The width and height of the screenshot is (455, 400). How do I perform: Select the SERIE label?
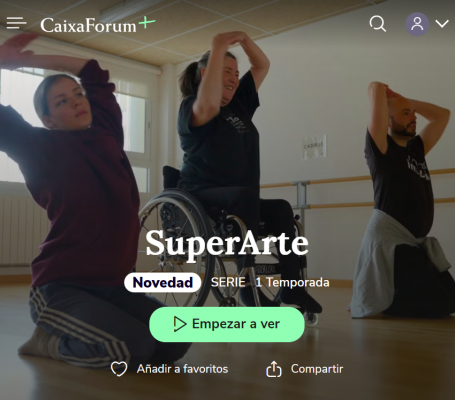click(228, 283)
